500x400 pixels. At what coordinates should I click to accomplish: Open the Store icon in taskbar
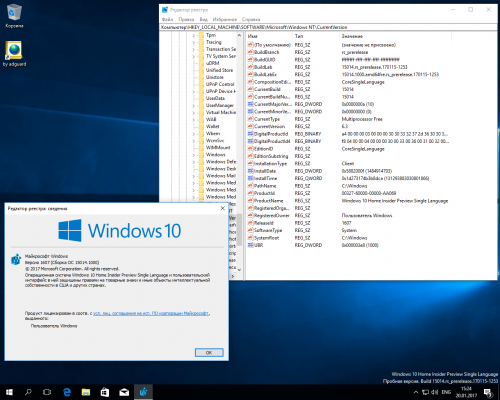tap(105, 392)
